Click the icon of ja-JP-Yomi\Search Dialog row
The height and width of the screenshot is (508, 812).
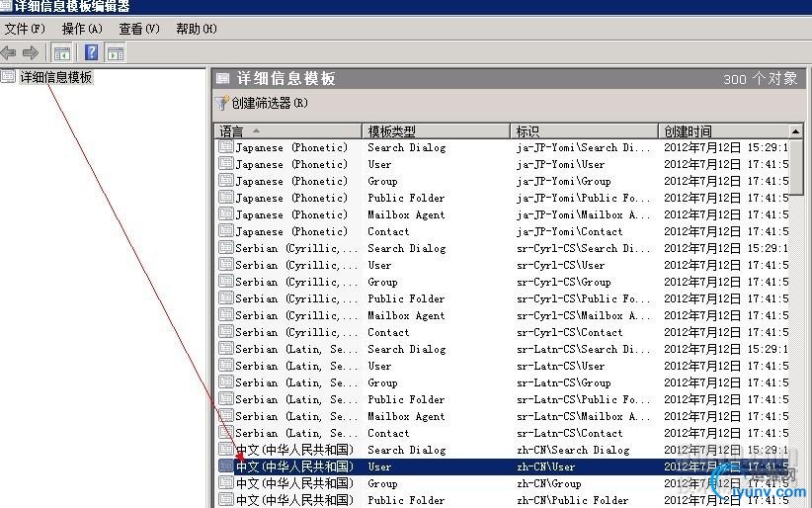(226, 147)
